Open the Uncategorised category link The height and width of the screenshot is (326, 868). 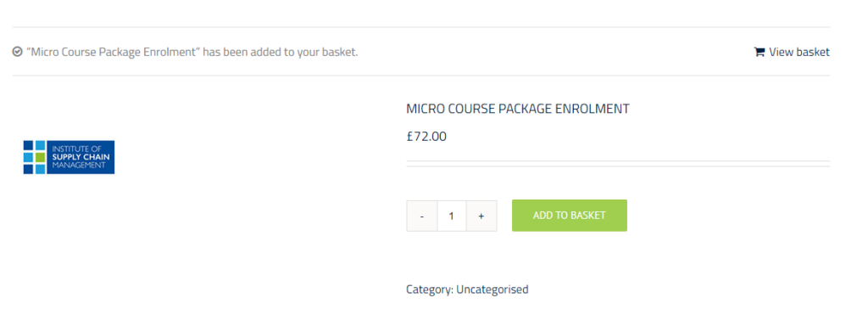pyautogui.click(x=492, y=289)
